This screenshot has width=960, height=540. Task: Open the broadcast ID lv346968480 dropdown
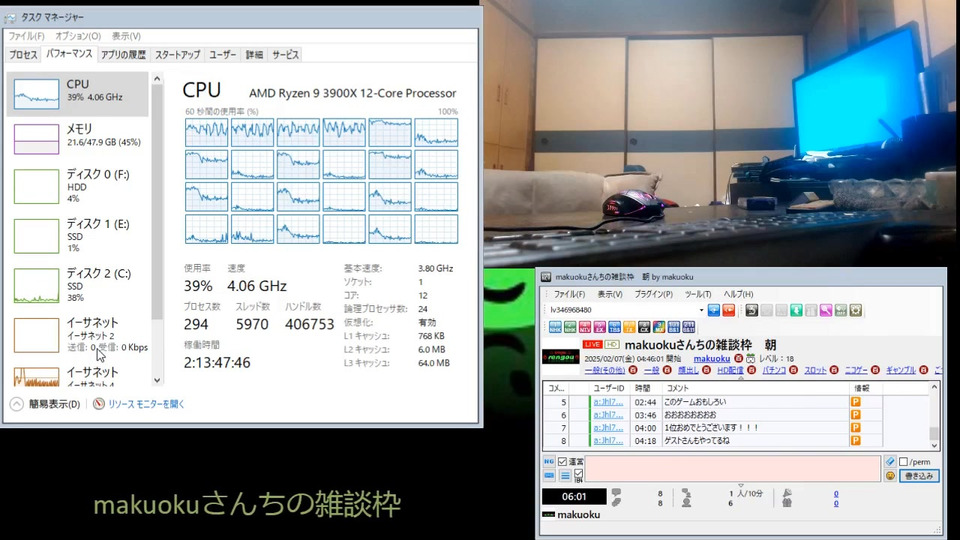click(701, 310)
